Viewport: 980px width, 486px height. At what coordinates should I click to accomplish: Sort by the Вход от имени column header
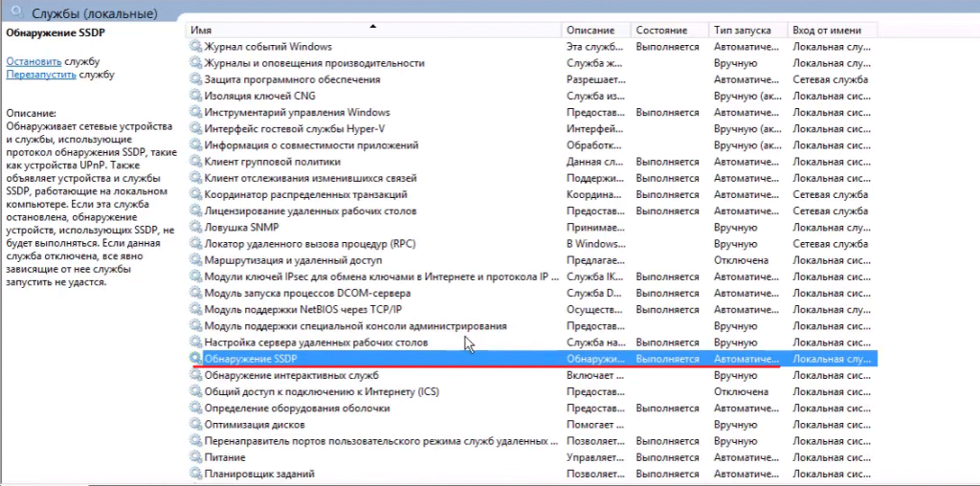tap(833, 30)
